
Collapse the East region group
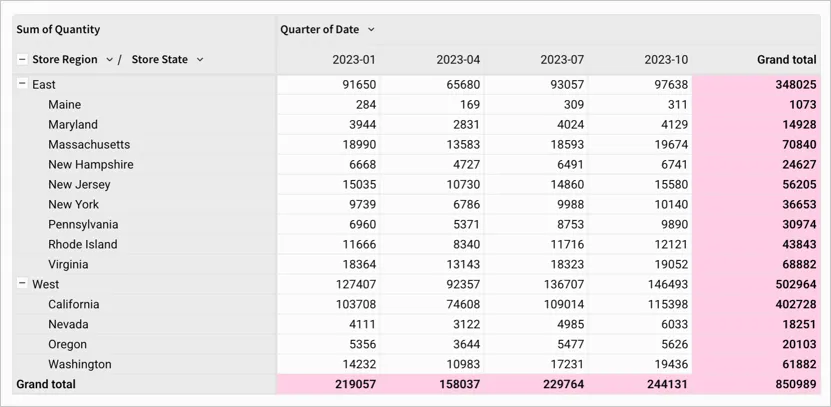pos(22,84)
